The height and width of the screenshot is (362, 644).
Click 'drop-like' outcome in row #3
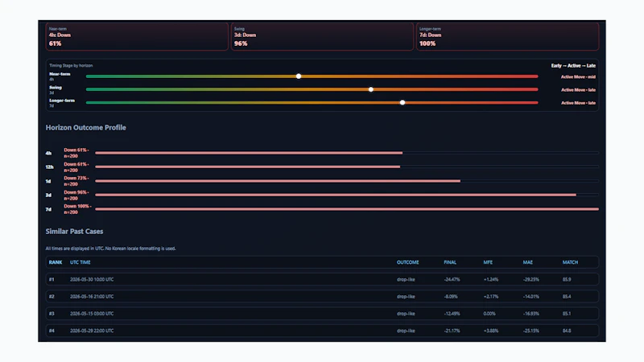406,314
